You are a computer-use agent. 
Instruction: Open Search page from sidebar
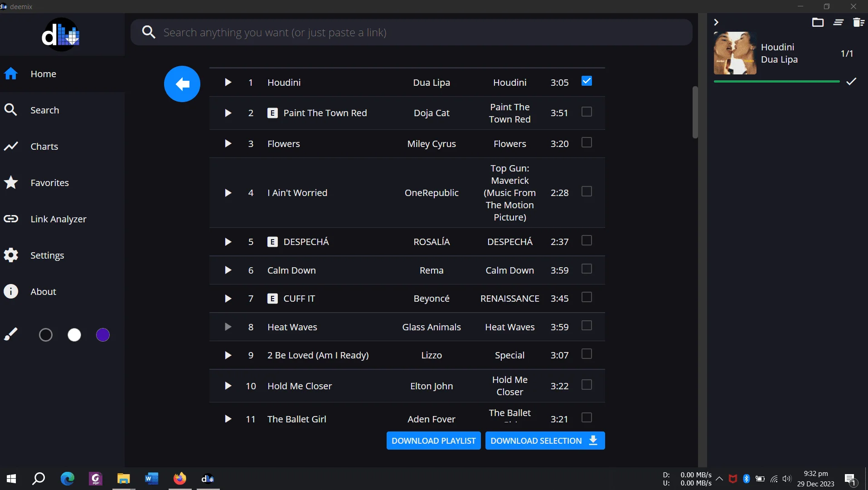pos(62,110)
